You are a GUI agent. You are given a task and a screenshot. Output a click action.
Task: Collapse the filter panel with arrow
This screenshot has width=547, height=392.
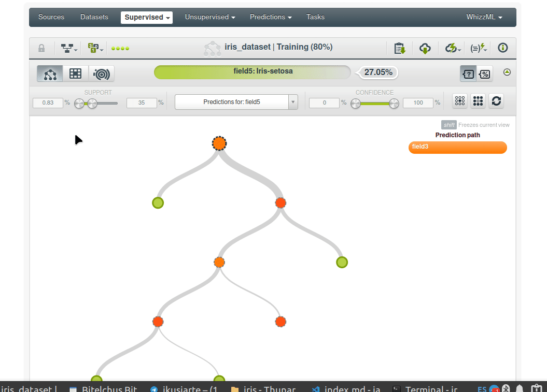507,72
